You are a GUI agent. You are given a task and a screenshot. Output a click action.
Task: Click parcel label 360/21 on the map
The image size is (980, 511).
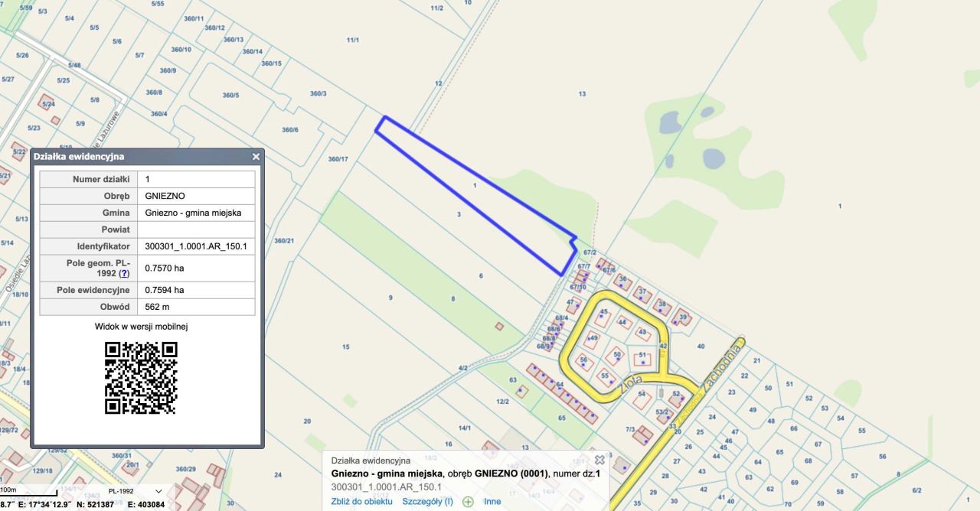(x=284, y=241)
